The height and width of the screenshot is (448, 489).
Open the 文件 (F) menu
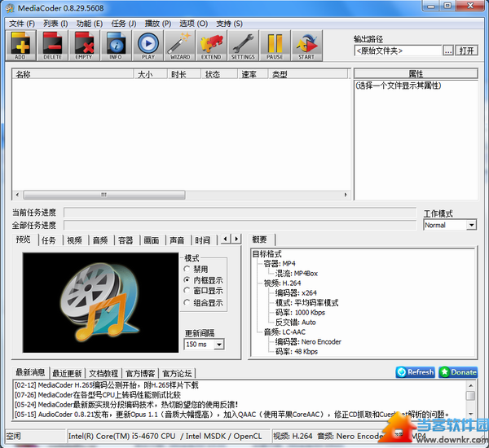pos(22,24)
